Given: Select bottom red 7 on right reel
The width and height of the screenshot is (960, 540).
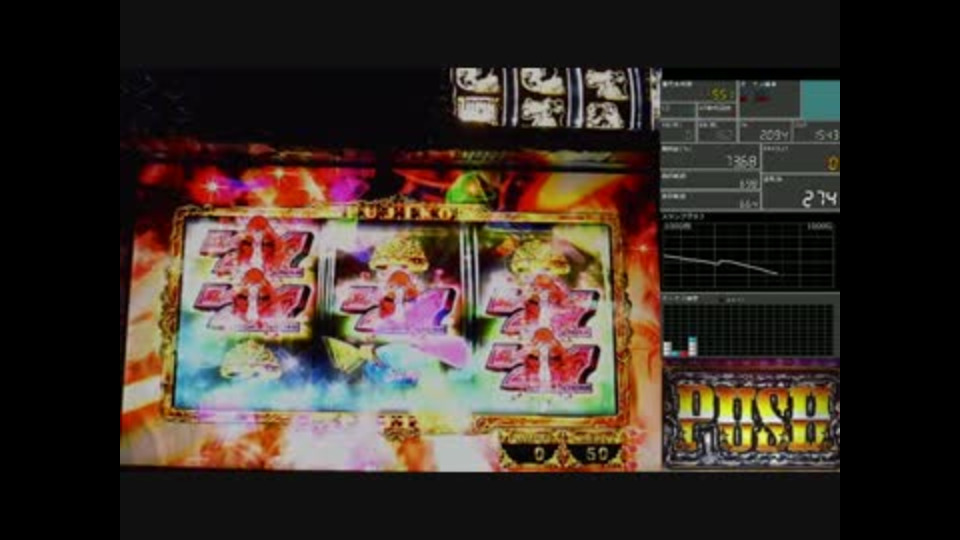Looking at the screenshot, I should point(542,361).
